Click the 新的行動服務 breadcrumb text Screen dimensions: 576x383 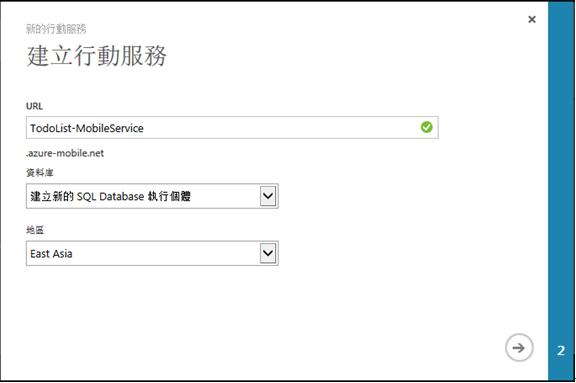click(56, 29)
